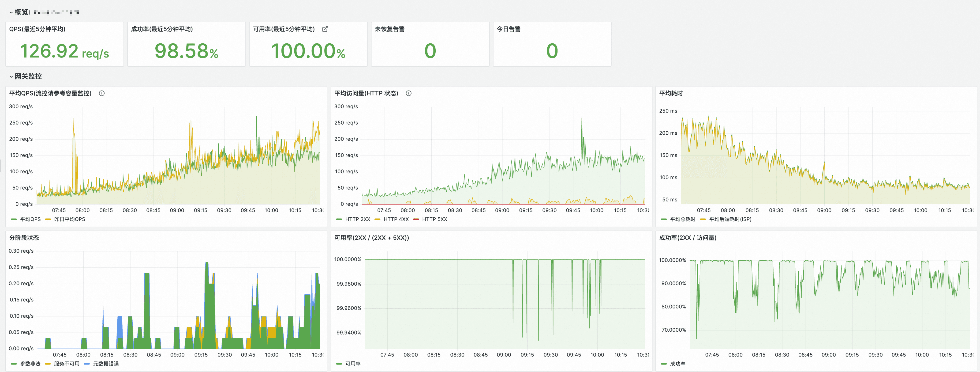
Task: Open external link icon on 可用率 stat panel
Action: coord(325,29)
